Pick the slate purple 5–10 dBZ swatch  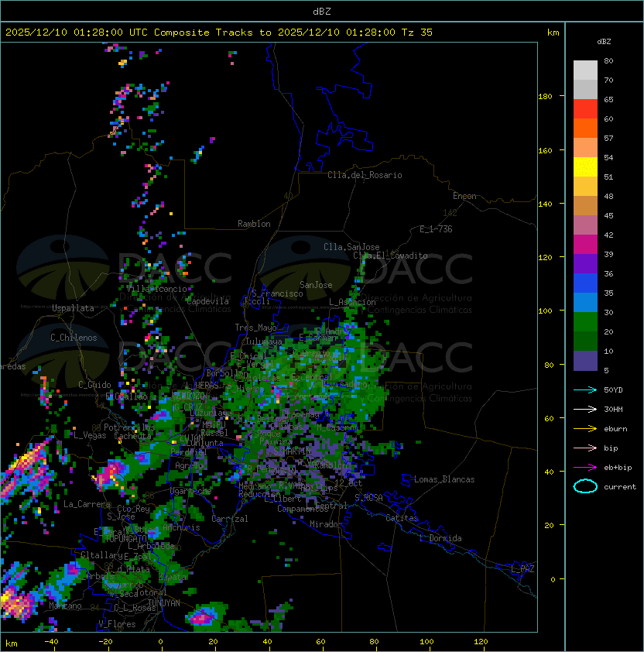(x=585, y=361)
